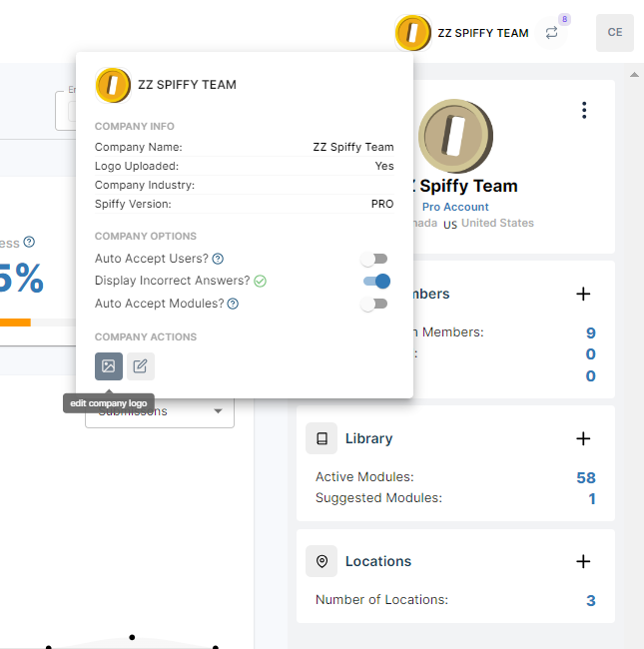Screen dimensions: 644x649
Task: Click help icon next to progress label
Action: (29, 242)
